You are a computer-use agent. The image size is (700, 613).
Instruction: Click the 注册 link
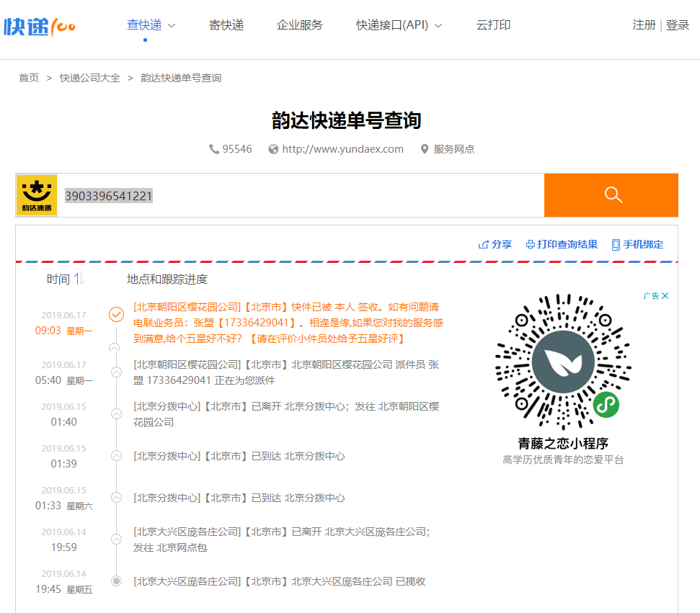pos(644,25)
